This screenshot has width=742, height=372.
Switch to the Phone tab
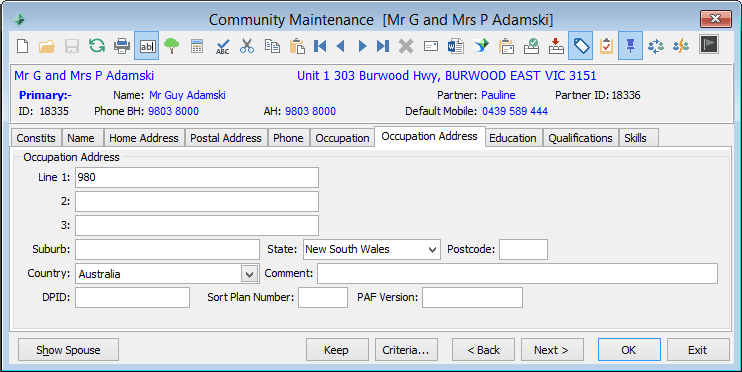click(288, 138)
